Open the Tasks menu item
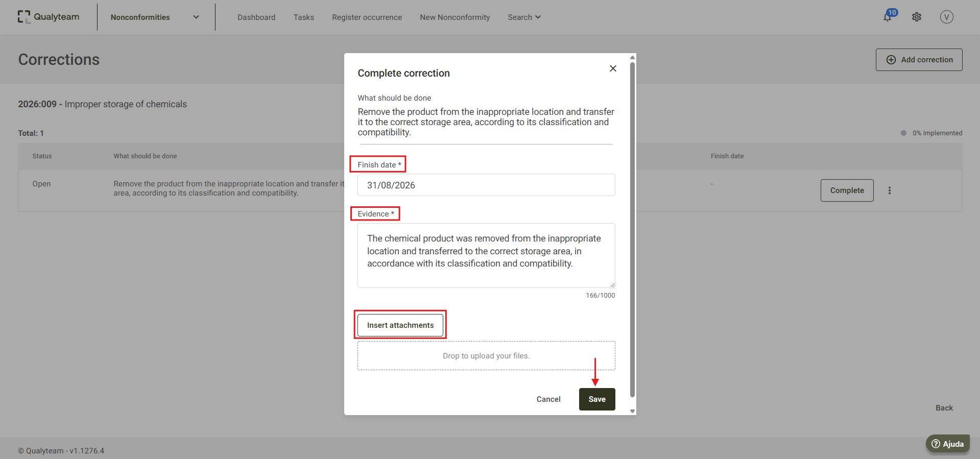The width and height of the screenshot is (980, 459). (304, 17)
